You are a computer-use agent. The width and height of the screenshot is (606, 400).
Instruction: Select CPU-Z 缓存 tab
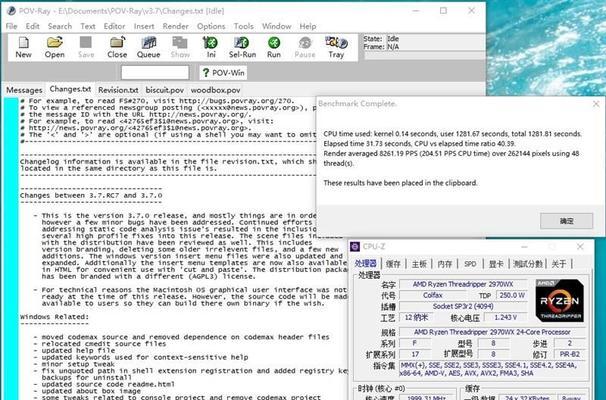pyautogui.click(x=393, y=264)
